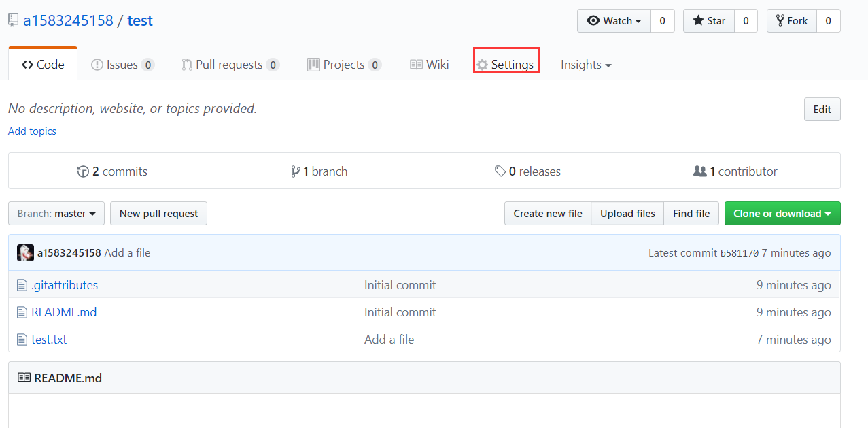Open the latest commit message Add a file
Viewport: 868px width, 428px height.
tap(128, 252)
